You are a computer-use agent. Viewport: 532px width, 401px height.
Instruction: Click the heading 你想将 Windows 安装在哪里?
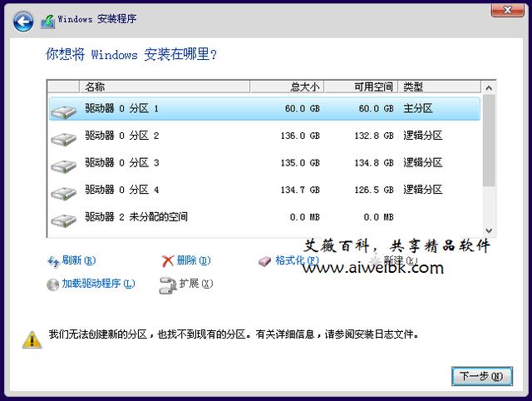[131, 54]
